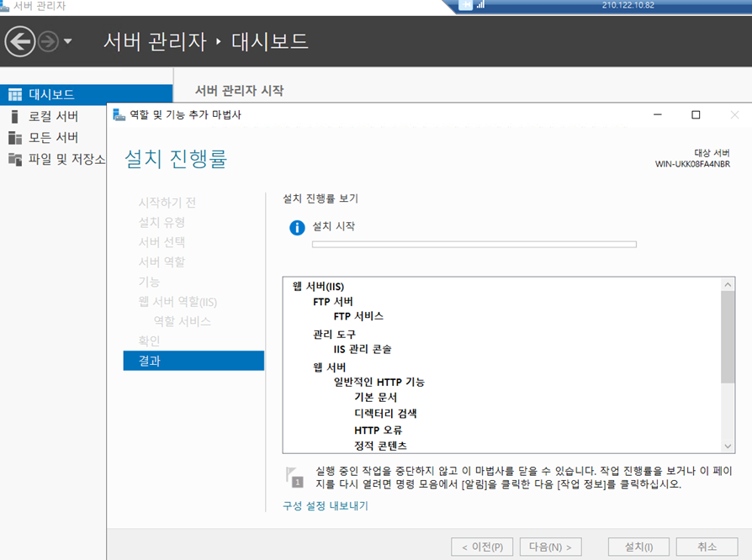Click the 구성 설정 내보내기 link
The image size is (752, 560).
tap(326, 506)
